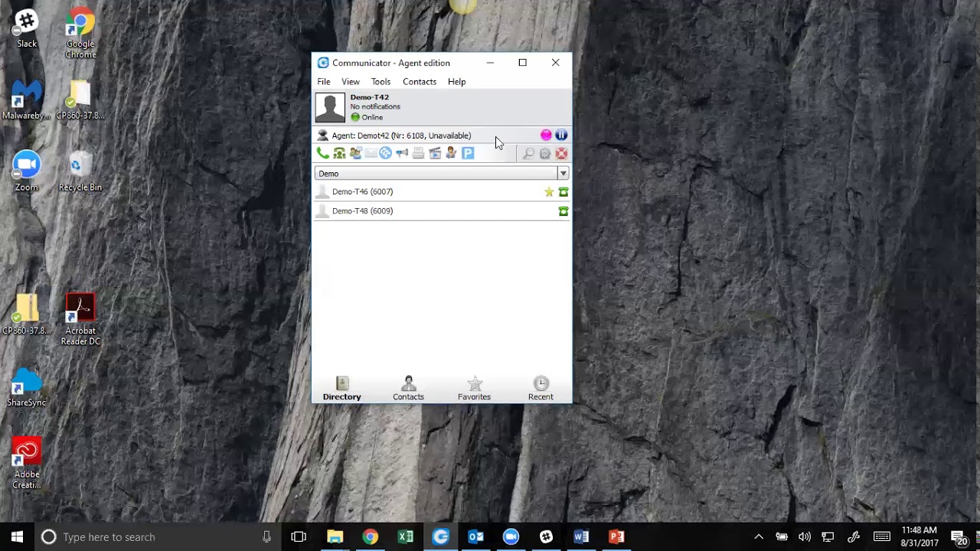Open Google Chrome desktop shortcut
Viewport: 980px width, 551px height.
point(80,34)
